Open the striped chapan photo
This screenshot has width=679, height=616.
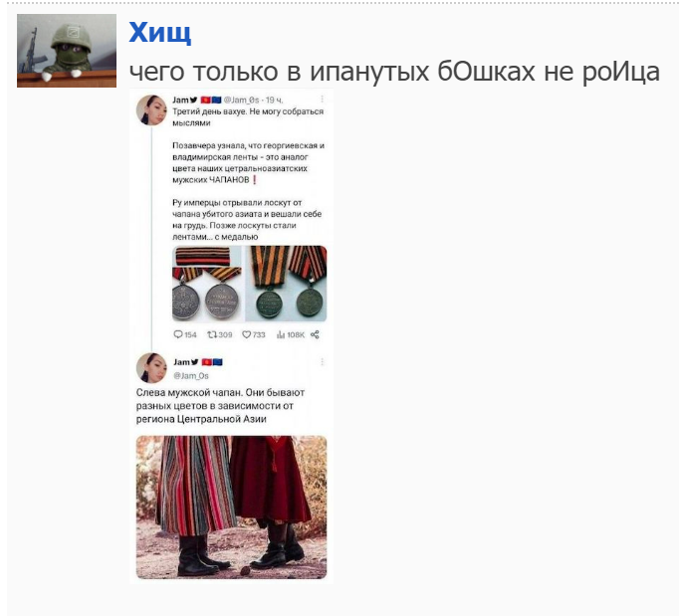tap(232, 508)
